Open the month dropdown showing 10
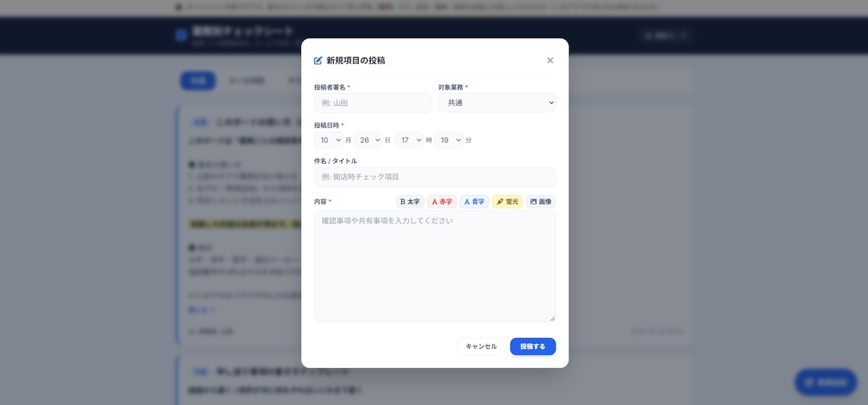This screenshot has height=405, width=868. click(x=329, y=140)
